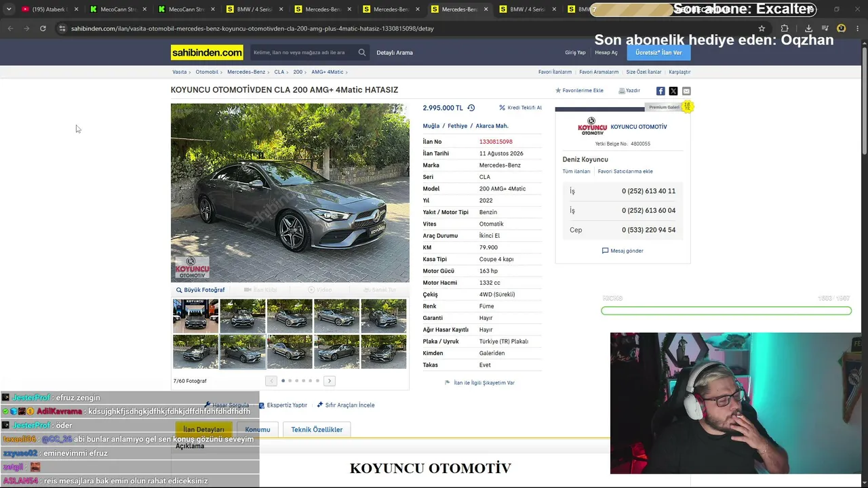Select the last thumbnail in the bottom row
Image resolution: width=868 pixels, height=488 pixels.
(384, 352)
